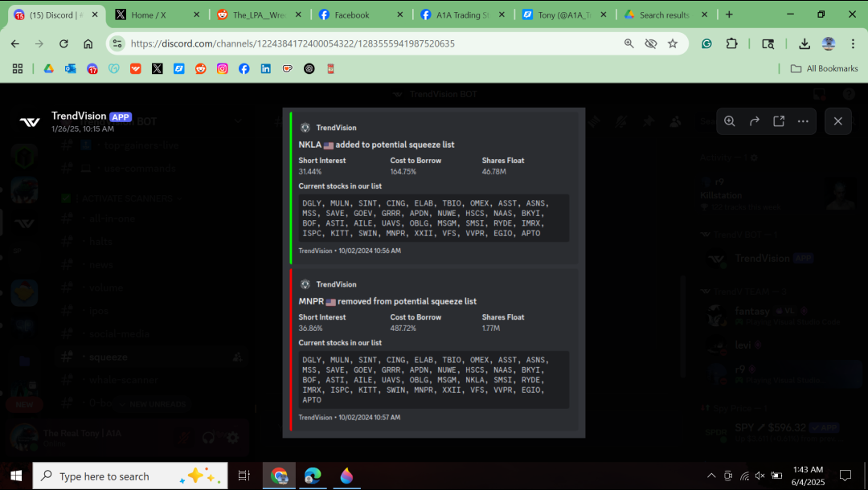
Task: Toggle the crossed-eye tracking icon
Action: point(650,43)
